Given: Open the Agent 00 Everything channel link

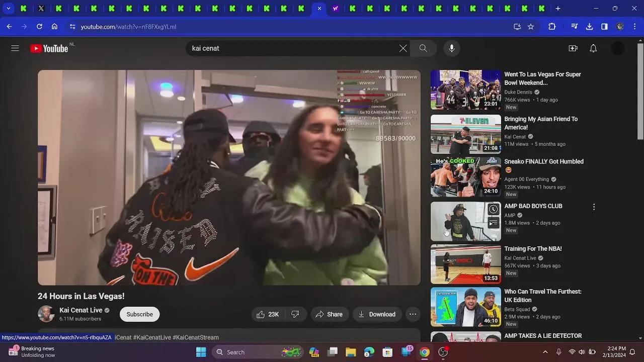Looking at the screenshot, I should (527, 179).
